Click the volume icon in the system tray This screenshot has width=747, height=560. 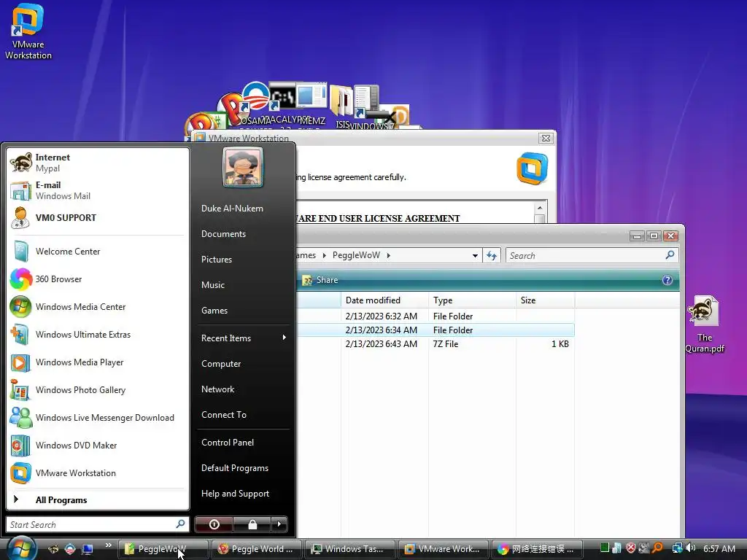pos(690,548)
